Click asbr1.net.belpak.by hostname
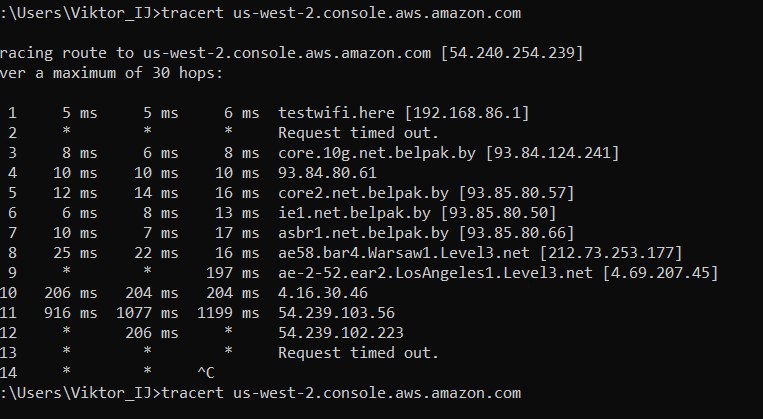The height and width of the screenshot is (419, 763). pos(363,233)
